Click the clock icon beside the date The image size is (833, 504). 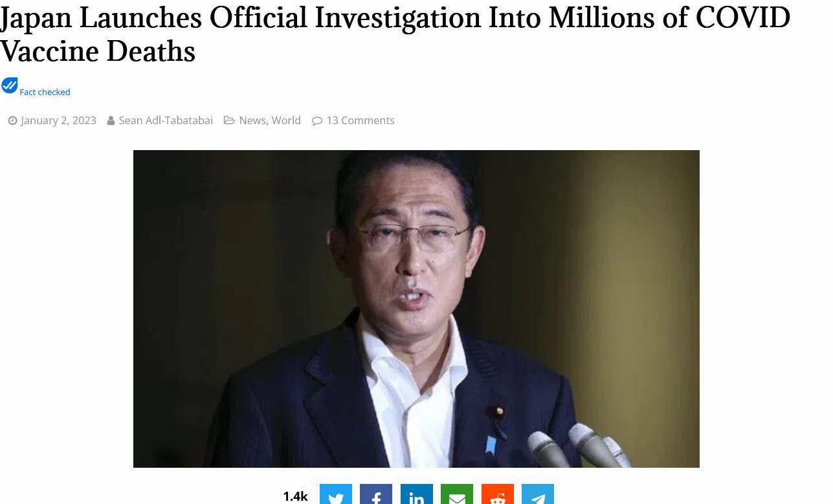point(12,120)
